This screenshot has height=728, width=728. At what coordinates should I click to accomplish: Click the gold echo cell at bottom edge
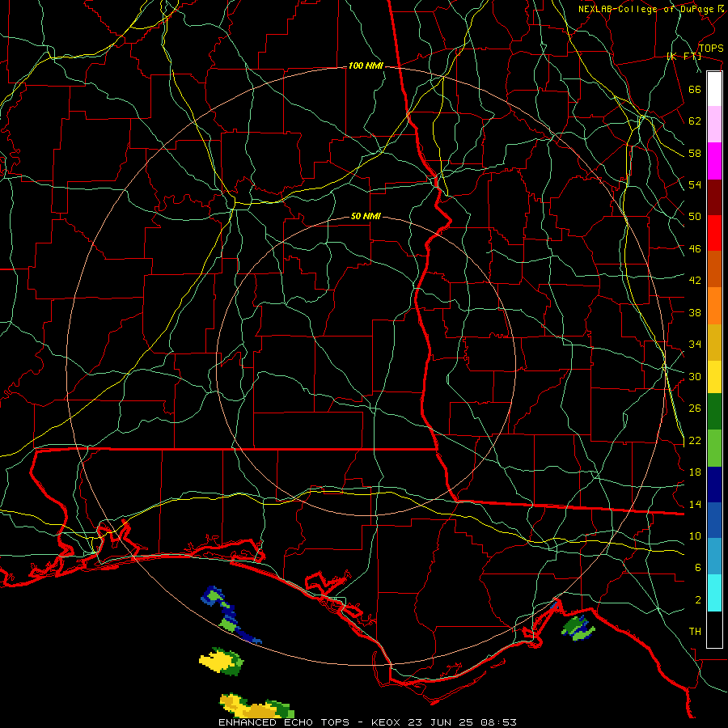pos(256,706)
